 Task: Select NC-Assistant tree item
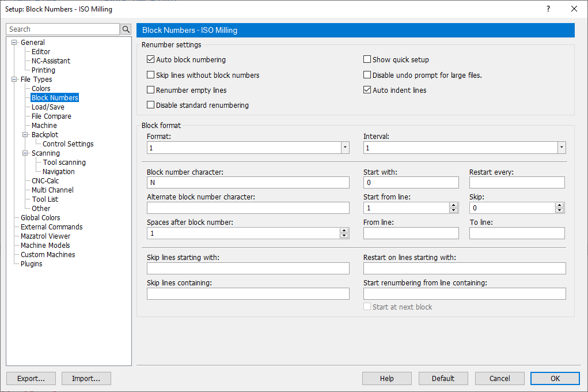pos(51,61)
